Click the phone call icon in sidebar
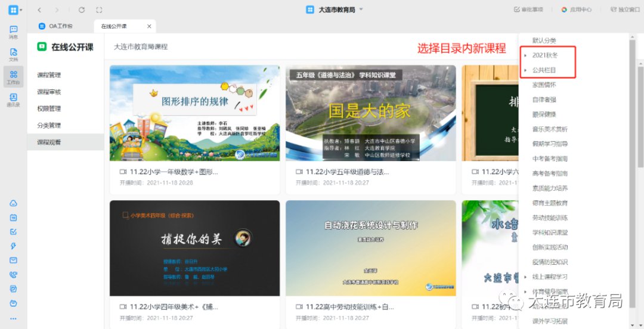 14,275
